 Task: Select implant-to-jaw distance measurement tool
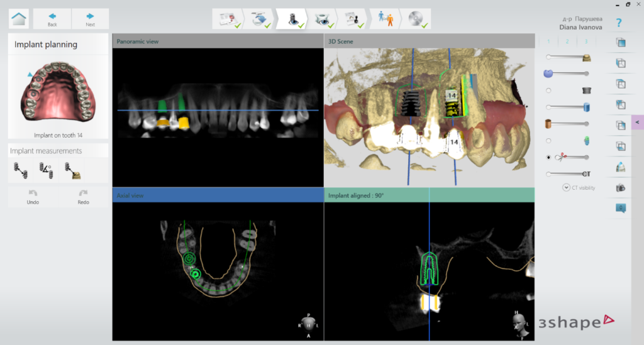tap(71, 169)
